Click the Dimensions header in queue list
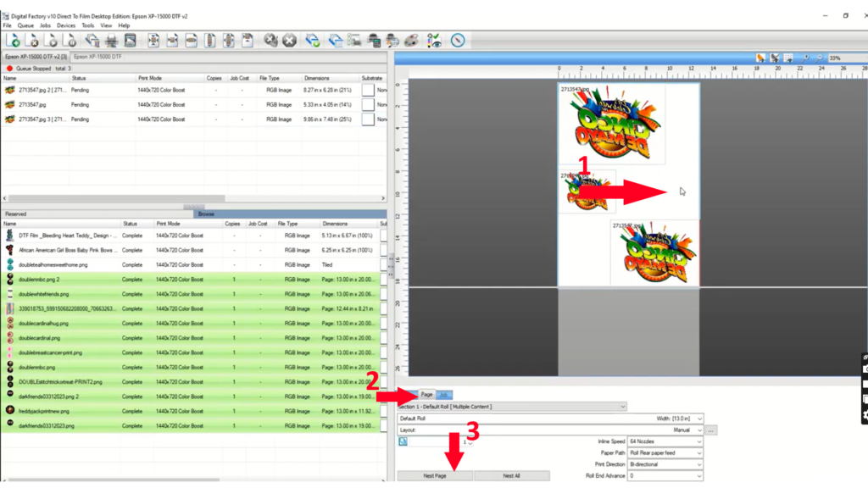Image resolution: width=868 pixels, height=488 pixels. pos(317,79)
